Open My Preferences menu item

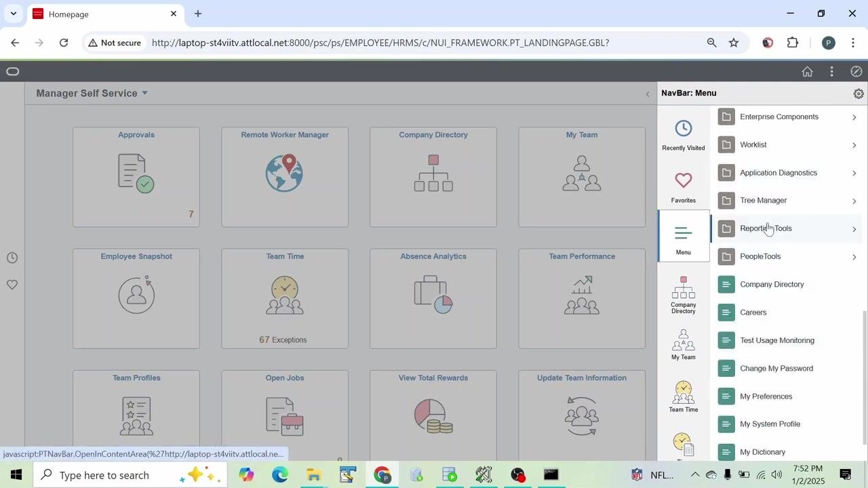[787, 396]
